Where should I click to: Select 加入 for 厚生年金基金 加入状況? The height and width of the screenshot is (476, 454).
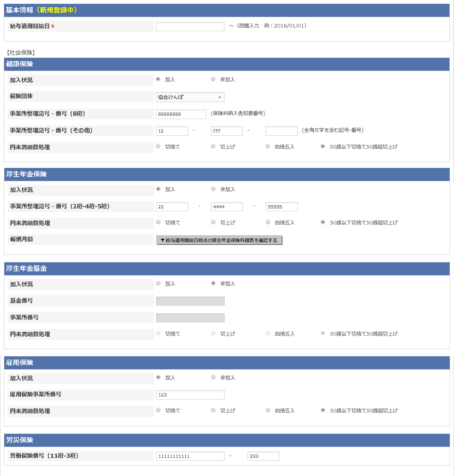158,283
